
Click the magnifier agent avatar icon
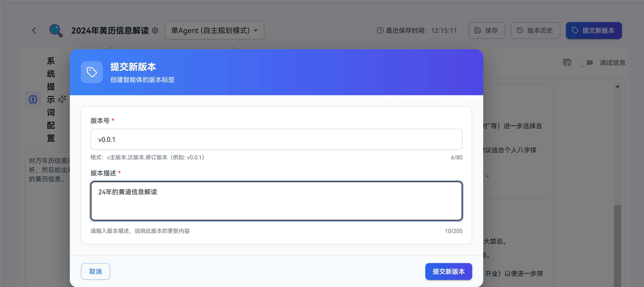click(56, 31)
